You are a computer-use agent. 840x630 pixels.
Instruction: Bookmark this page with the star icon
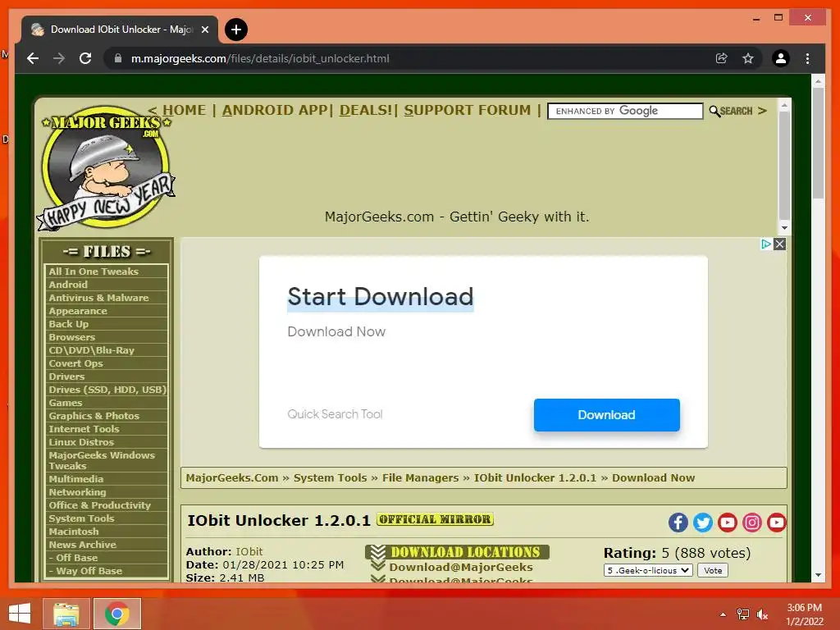748,58
